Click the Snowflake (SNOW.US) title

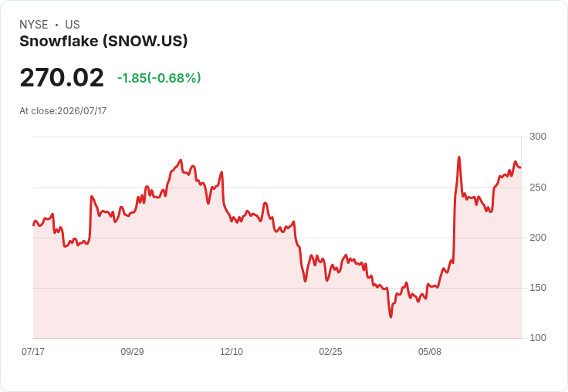click(103, 41)
